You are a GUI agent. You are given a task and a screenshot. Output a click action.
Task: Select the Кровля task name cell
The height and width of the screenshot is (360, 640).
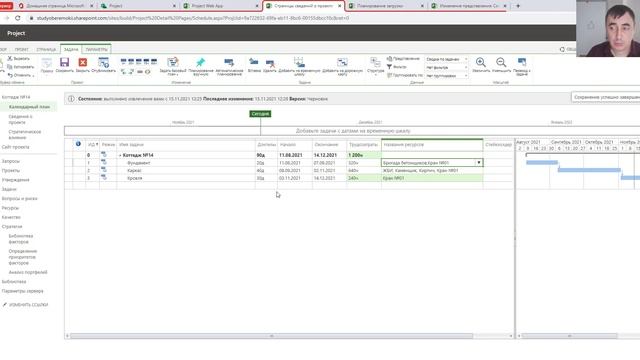coord(186,178)
